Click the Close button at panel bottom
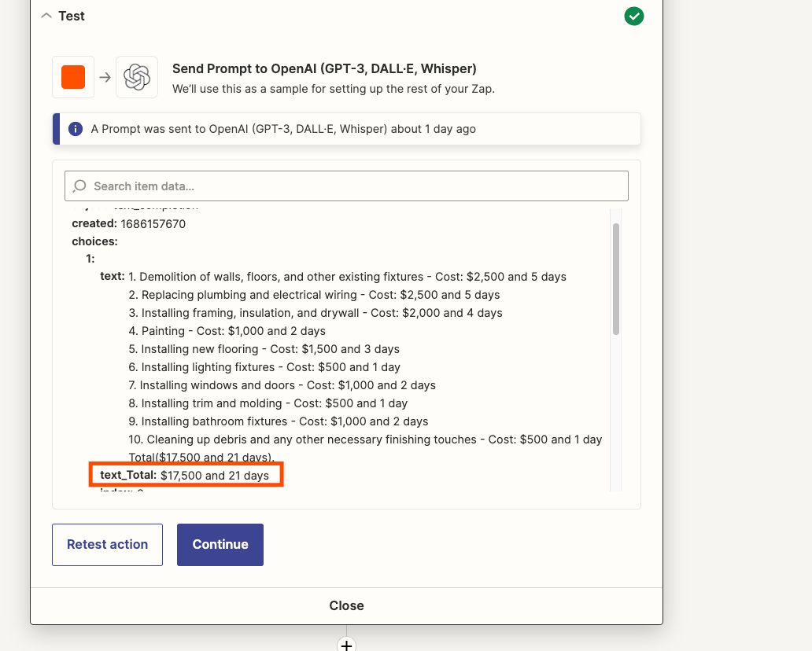This screenshot has height=651, width=812. click(346, 605)
